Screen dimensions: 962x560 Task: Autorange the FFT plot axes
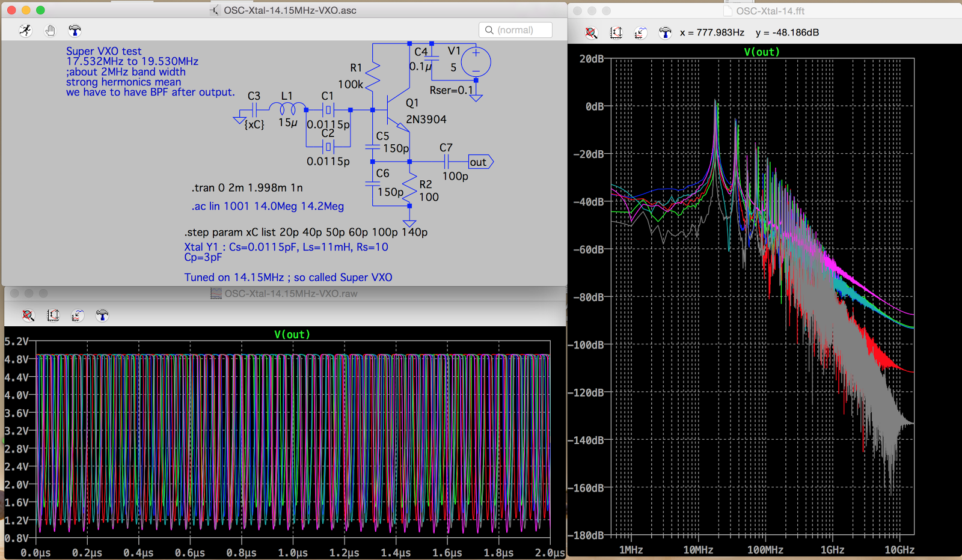click(616, 33)
